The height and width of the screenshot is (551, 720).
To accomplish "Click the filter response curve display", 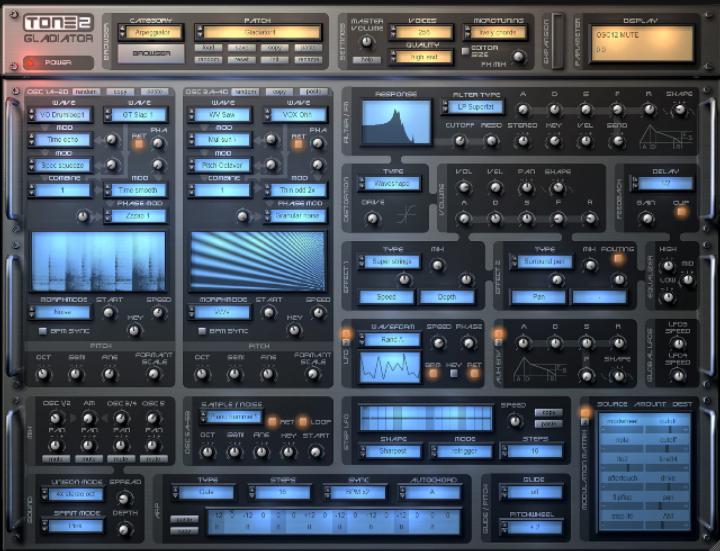I will pyautogui.click(x=397, y=123).
